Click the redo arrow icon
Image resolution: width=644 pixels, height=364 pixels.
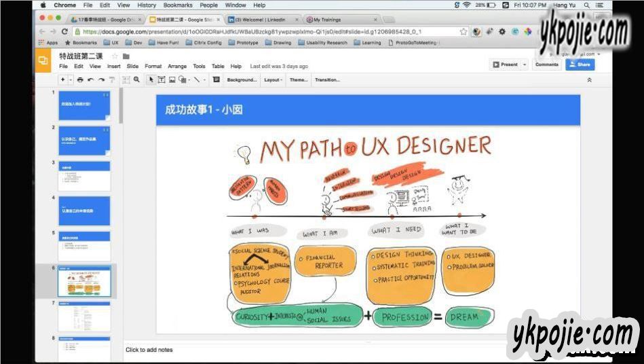[x=101, y=79]
